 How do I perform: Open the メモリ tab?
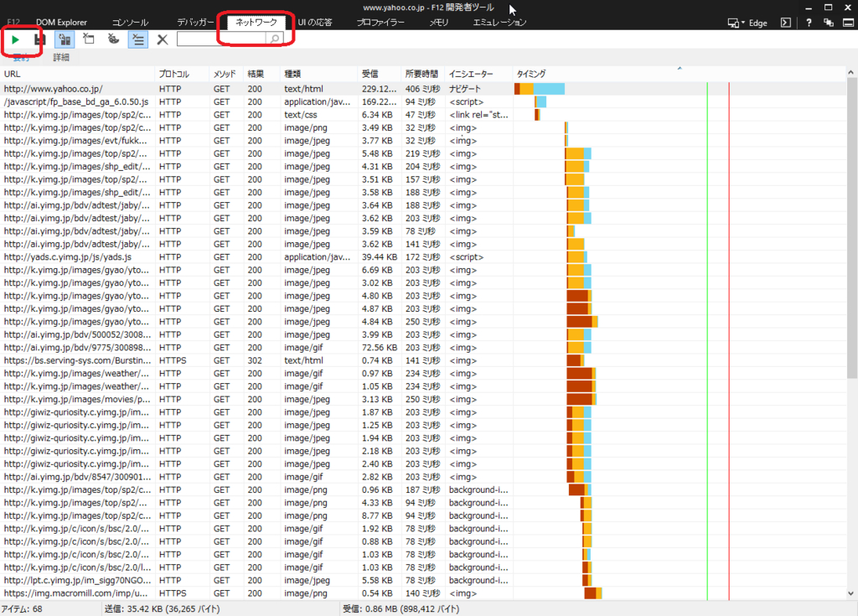coord(439,23)
